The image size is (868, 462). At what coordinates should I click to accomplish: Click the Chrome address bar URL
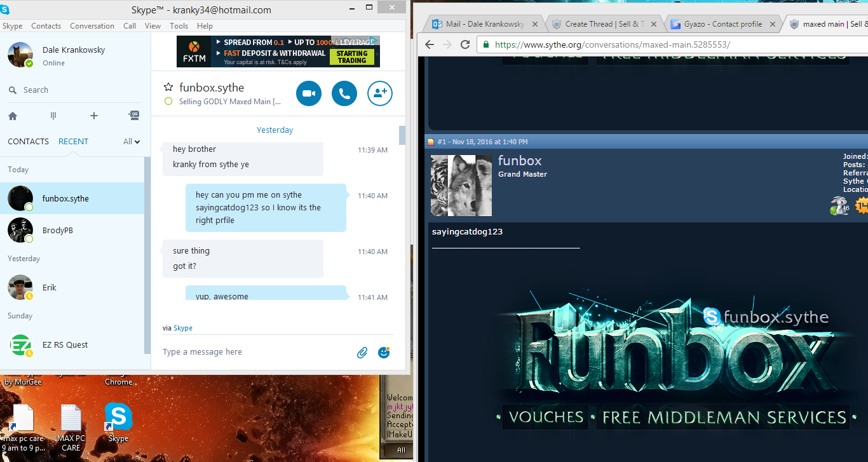coord(613,44)
